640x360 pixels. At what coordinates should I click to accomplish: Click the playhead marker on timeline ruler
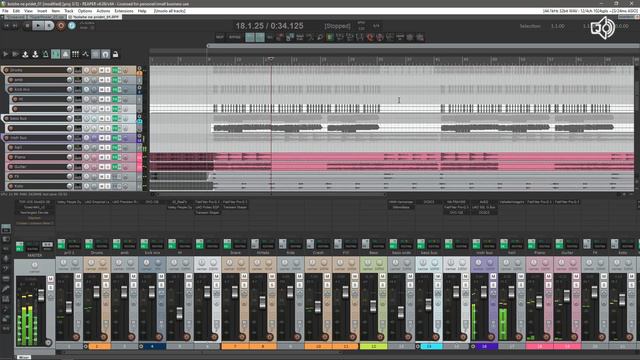(271, 59)
